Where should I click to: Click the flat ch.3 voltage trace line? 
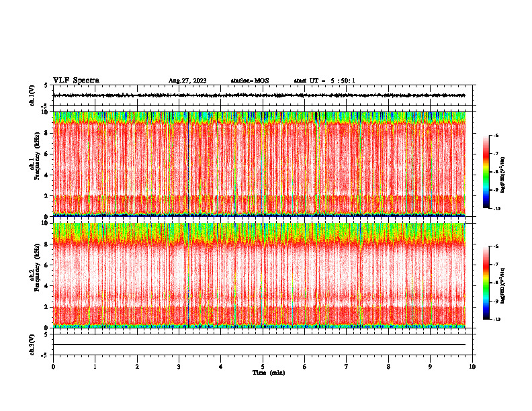pos(259,345)
